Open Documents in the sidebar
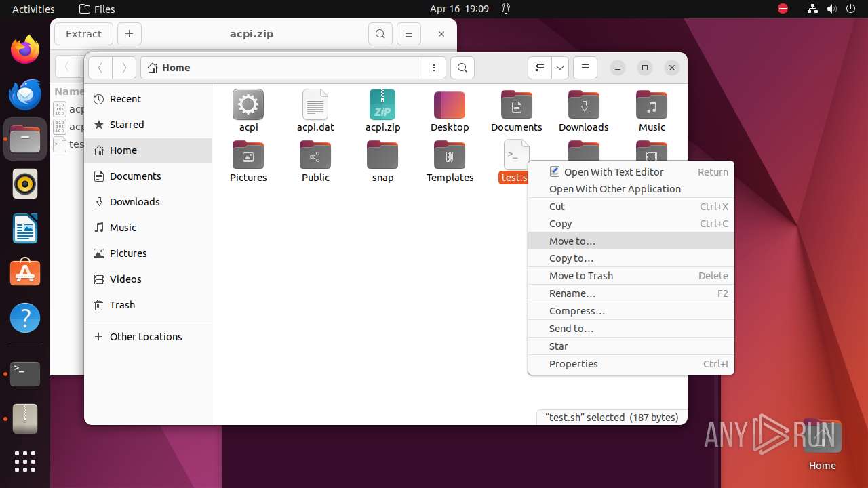 point(148,176)
